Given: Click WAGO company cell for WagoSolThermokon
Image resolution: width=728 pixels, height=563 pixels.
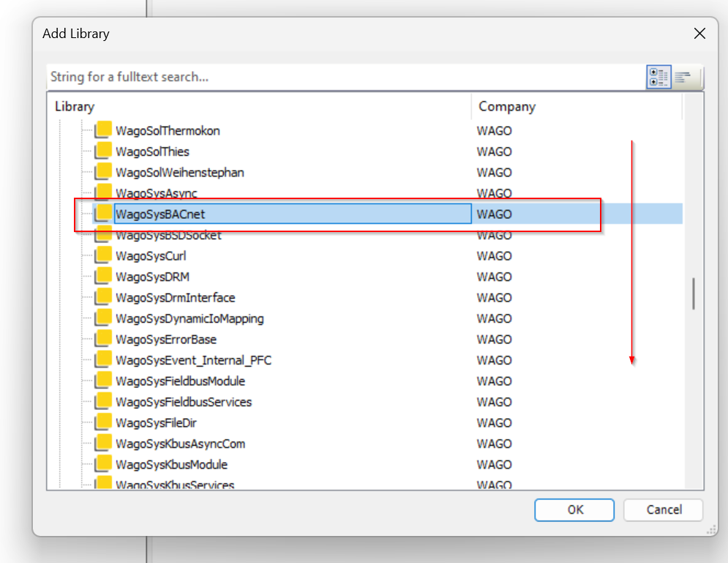Looking at the screenshot, I should coord(494,131).
